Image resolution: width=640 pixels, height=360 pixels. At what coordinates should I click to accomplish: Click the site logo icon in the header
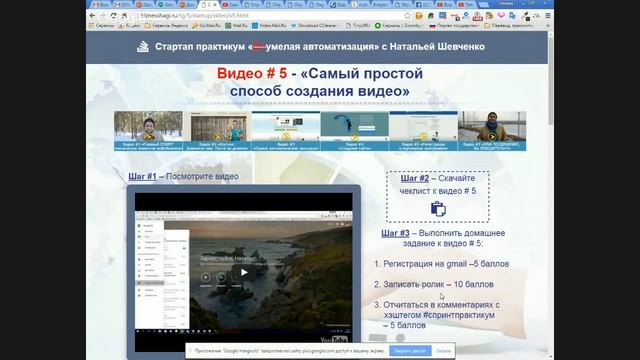(142, 47)
